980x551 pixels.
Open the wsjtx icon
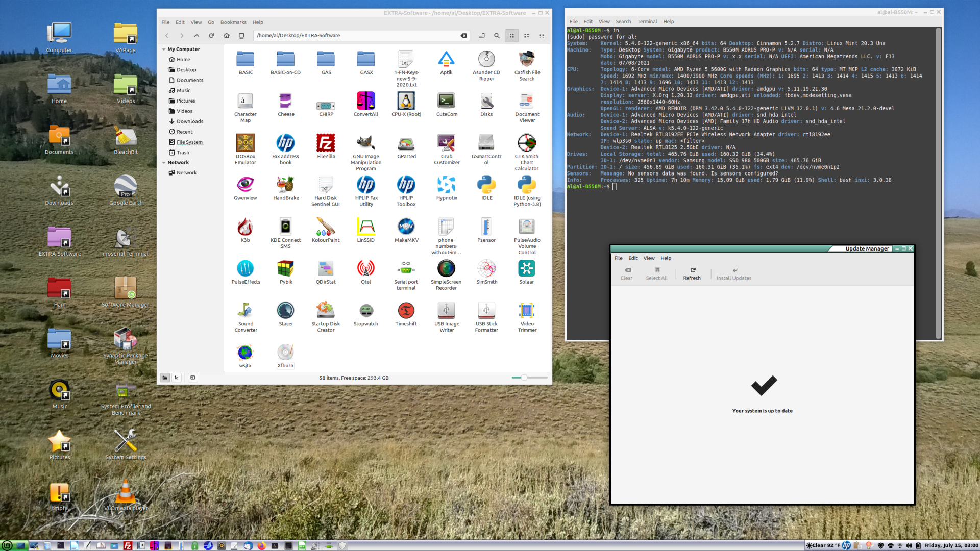pos(245,353)
